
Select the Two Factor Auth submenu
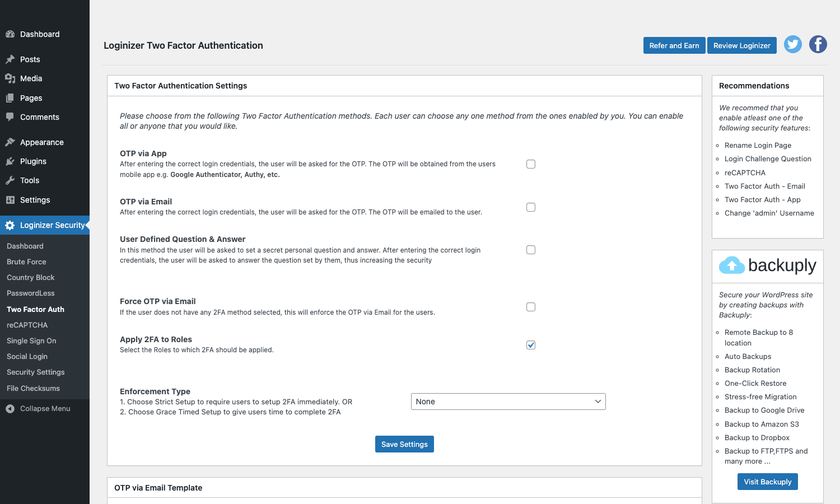click(x=35, y=309)
